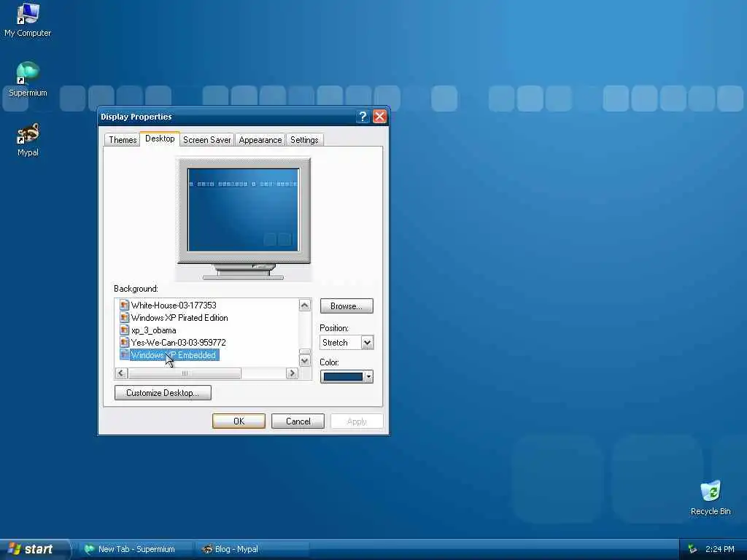Click background list scroll left arrow
Screen dimensions: 747x560
coord(121,373)
